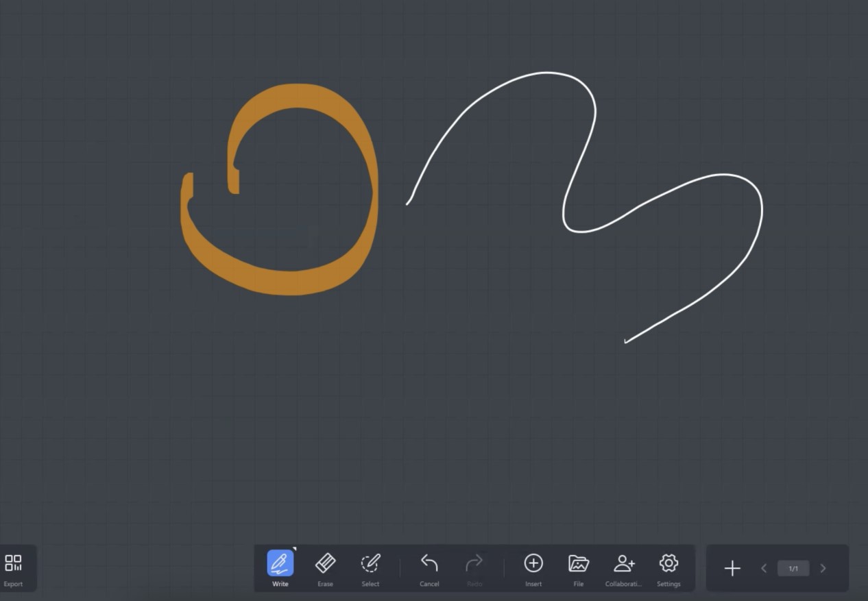Click the lower end of white curve

(x=626, y=341)
